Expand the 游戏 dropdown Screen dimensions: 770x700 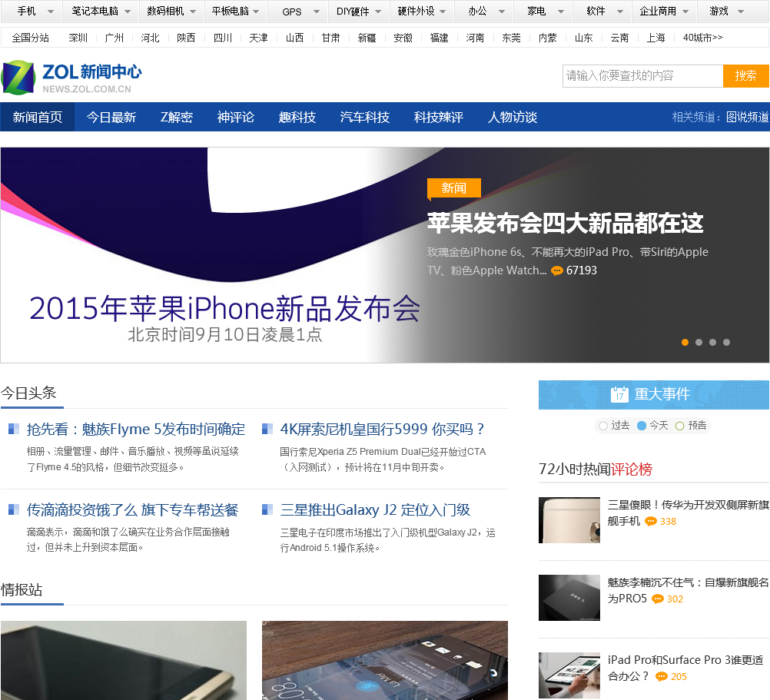(741, 12)
